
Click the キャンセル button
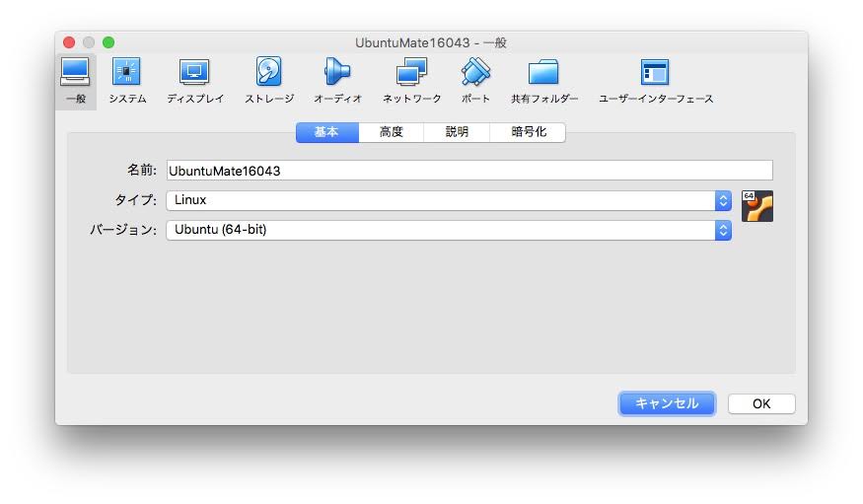(x=667, y=403)
